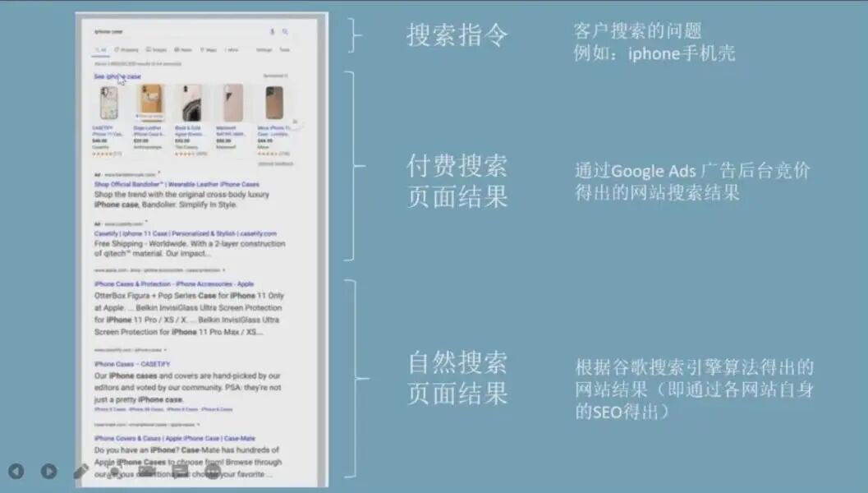The height and width of the screenshot is (493, 868).
Task: Select the Casetify clear phone case thumbnail
Action: click(x=108, y=103)
